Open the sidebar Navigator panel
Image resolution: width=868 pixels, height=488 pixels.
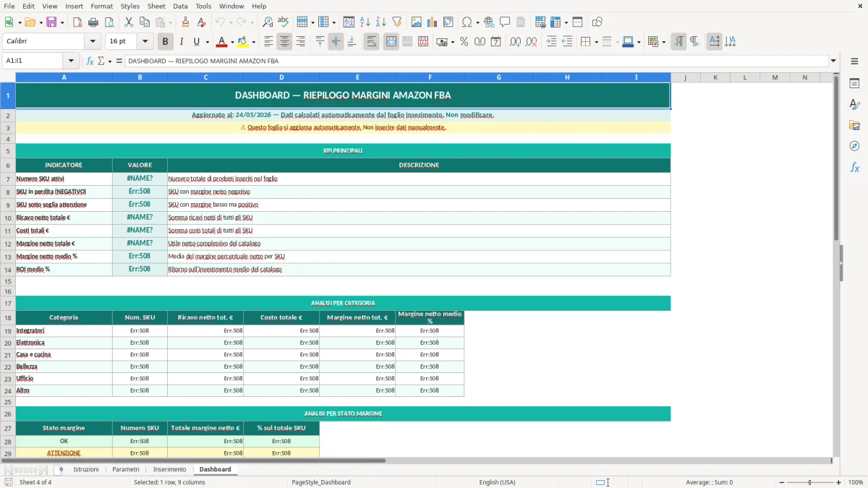854,146
